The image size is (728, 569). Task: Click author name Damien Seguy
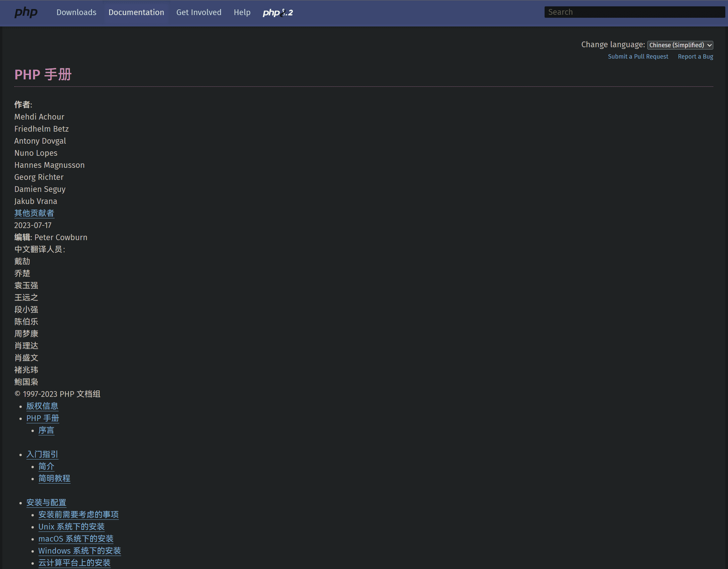pos(40,189)
